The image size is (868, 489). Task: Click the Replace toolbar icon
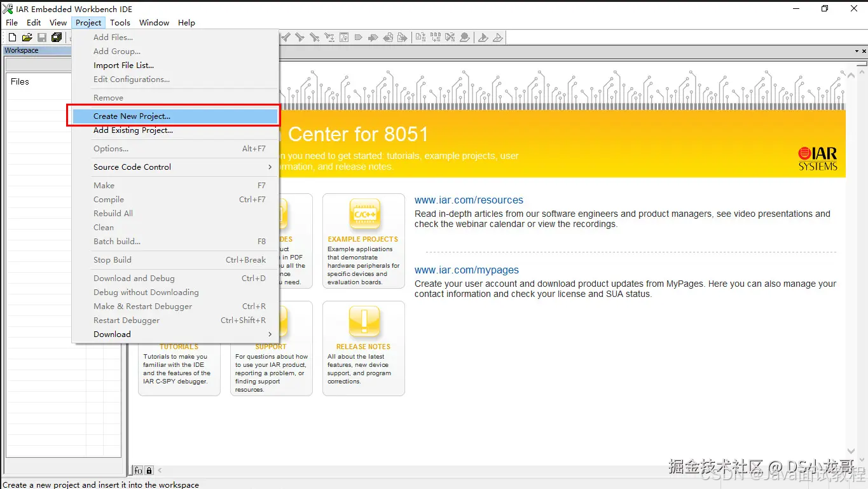[329, 38]
